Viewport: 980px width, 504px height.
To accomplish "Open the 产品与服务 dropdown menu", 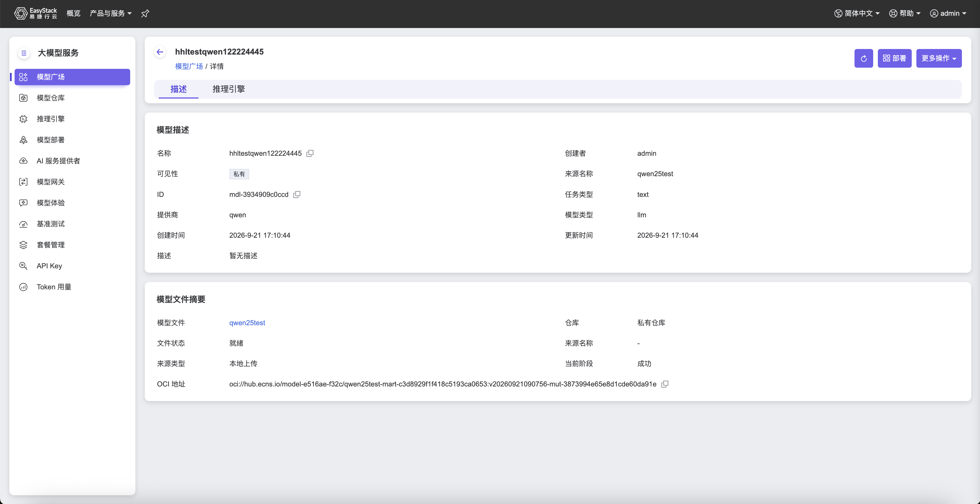I will tap(111, 13).
